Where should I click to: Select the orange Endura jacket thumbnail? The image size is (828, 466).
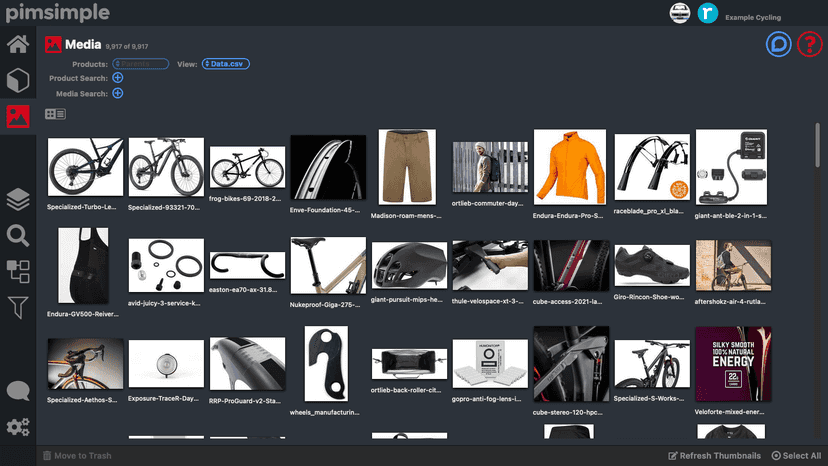(570, 167)
